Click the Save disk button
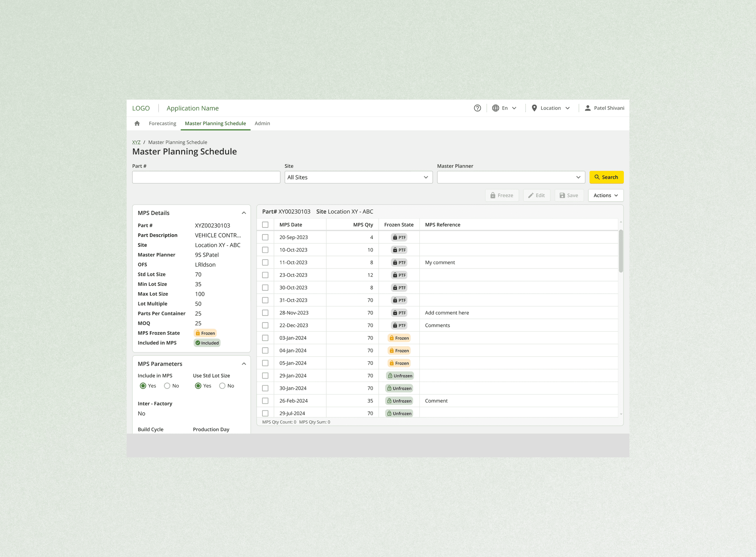Screen dimensions: 756x557 (569, 195)
